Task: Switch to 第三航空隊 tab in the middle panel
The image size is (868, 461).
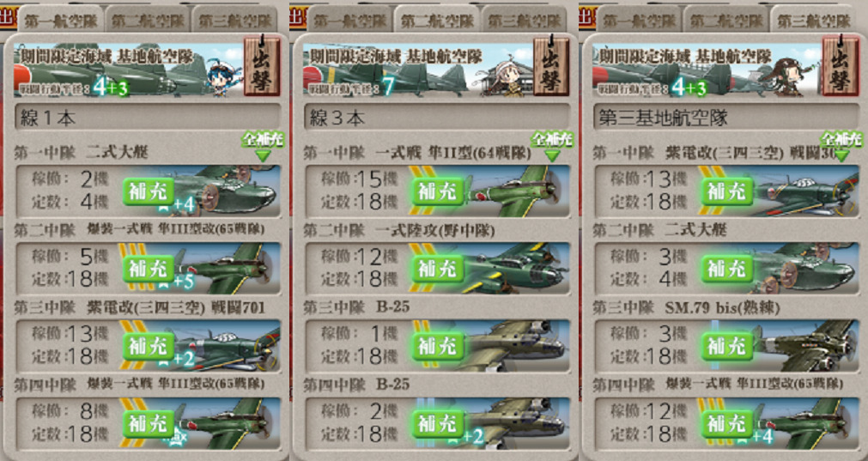Action: (524, 21)
